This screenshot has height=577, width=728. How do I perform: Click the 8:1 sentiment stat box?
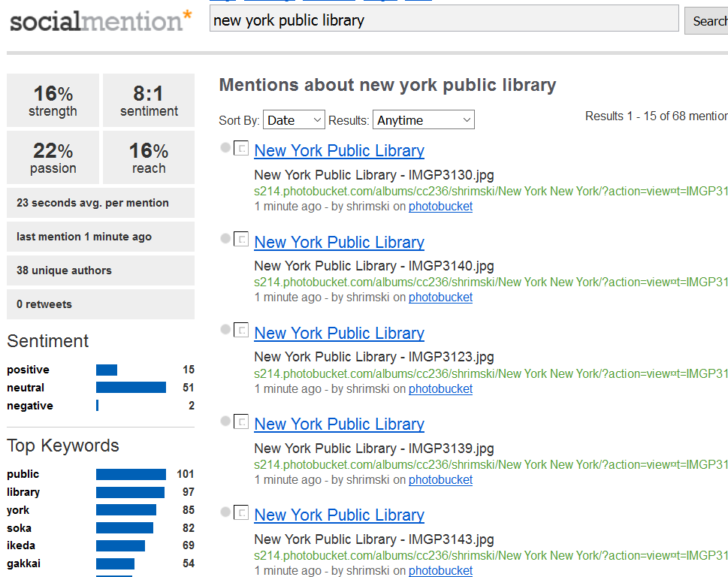pos(149,100)
